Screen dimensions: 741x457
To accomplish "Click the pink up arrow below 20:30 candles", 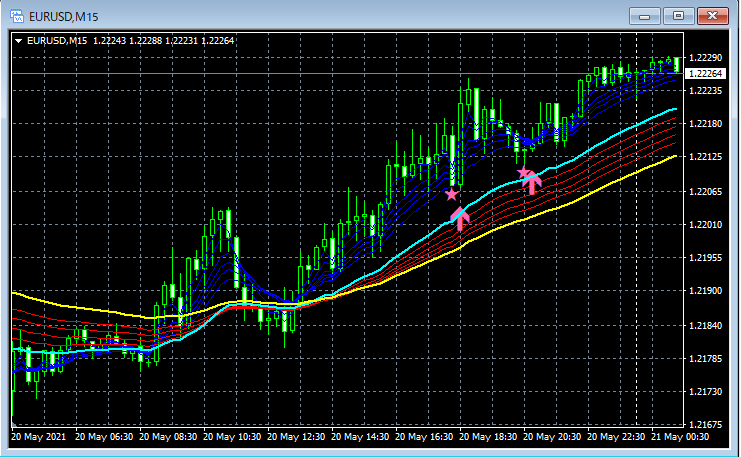I will point(532,182).
